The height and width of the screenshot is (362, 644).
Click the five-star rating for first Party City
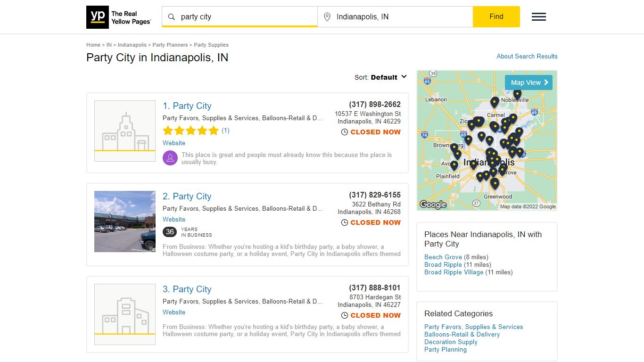190,131
